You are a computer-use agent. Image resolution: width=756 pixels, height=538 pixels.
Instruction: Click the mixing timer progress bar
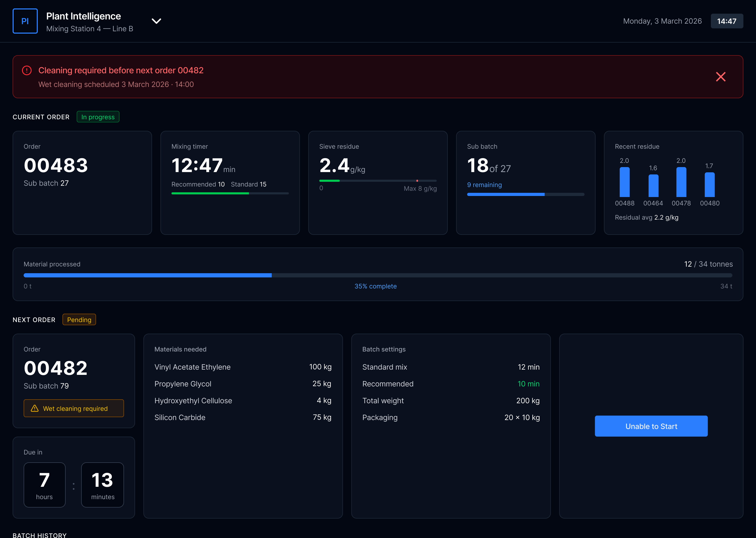click(230, 193)
